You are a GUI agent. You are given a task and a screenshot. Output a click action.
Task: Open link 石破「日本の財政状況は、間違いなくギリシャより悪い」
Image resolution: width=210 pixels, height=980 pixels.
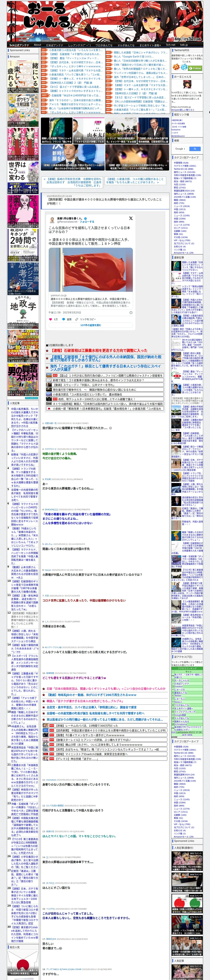click(106, 689)
